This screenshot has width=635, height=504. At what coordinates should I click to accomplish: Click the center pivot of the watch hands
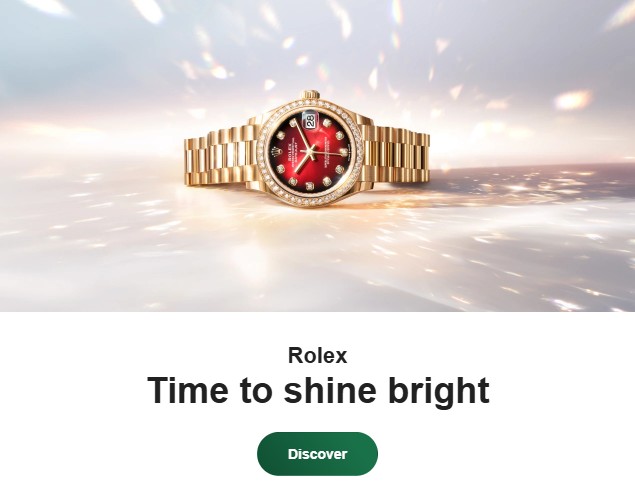pos(311,152)
